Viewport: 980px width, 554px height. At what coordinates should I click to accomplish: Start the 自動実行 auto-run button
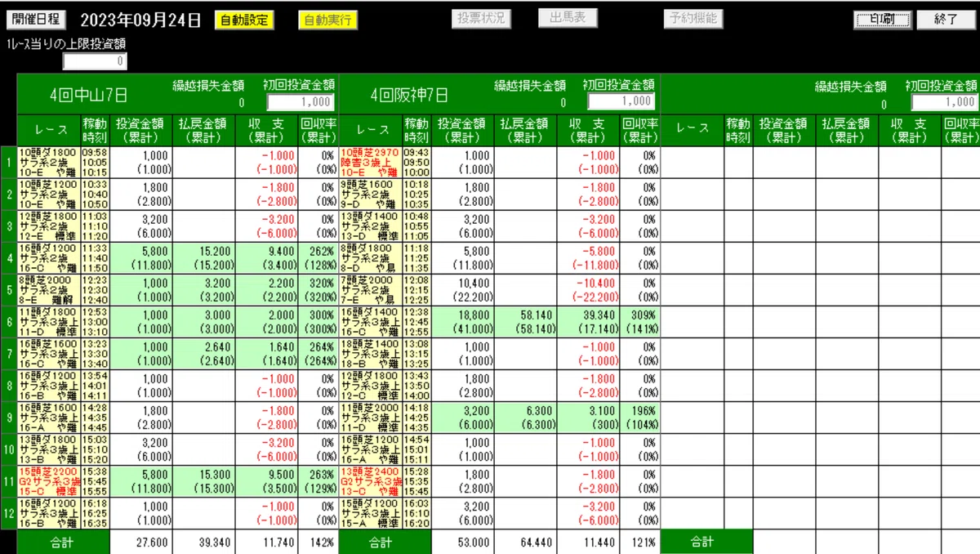coord(327,20)
